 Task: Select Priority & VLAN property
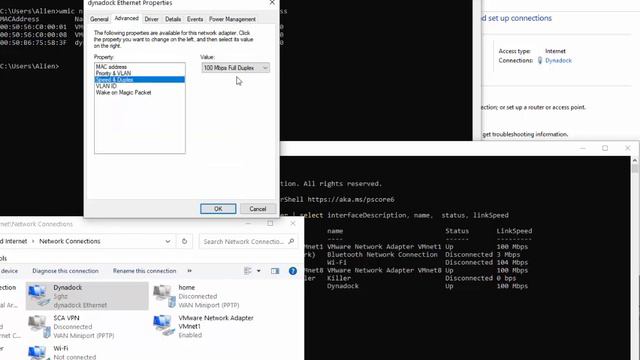140,73
